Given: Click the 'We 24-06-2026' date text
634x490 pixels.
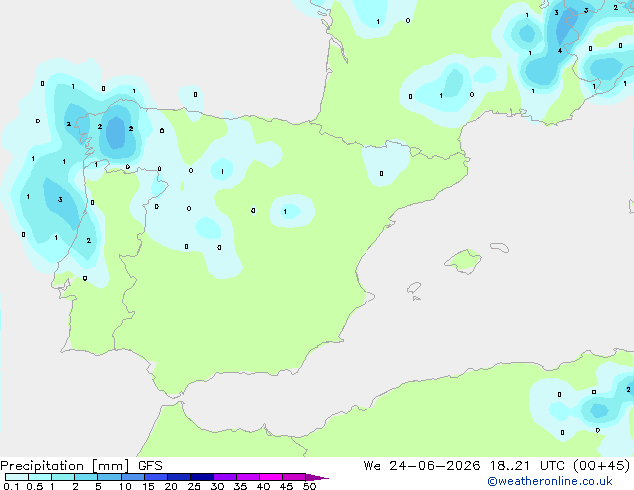Looking at the screenshot, I should pyautogui.click(x=422, y=466).
